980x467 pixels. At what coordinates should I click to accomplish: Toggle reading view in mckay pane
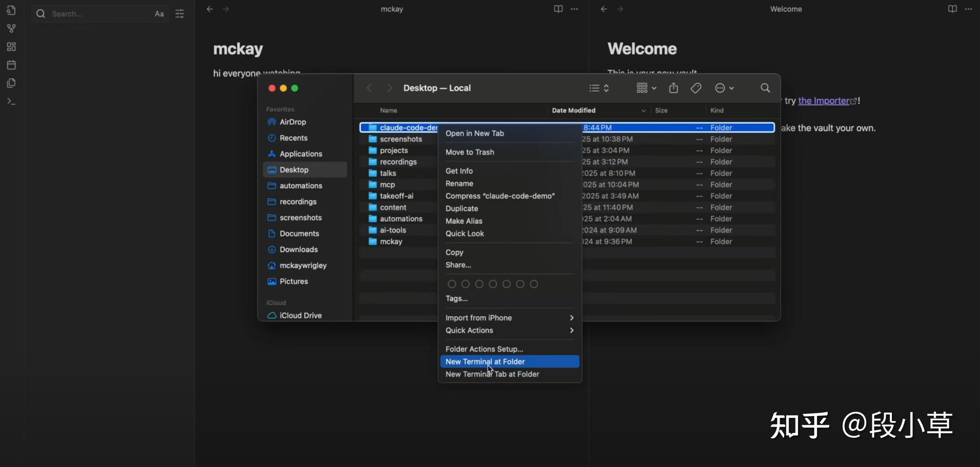(x=558, y=9)
